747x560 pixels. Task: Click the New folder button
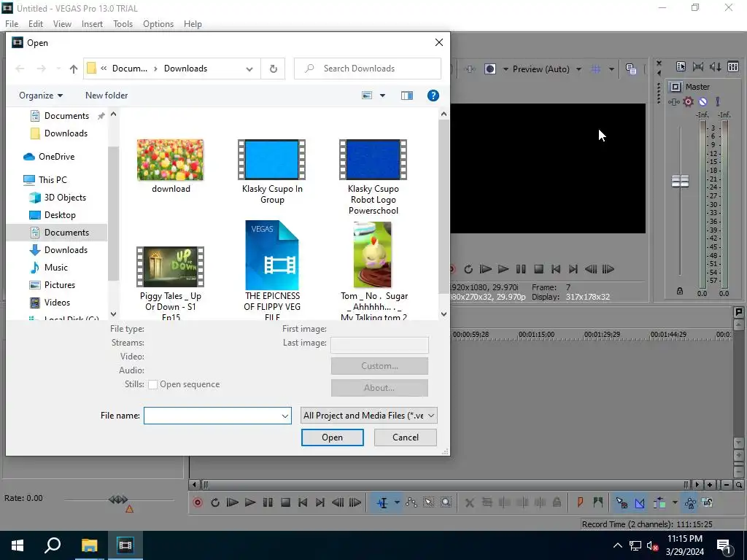[x=107, y=96]
